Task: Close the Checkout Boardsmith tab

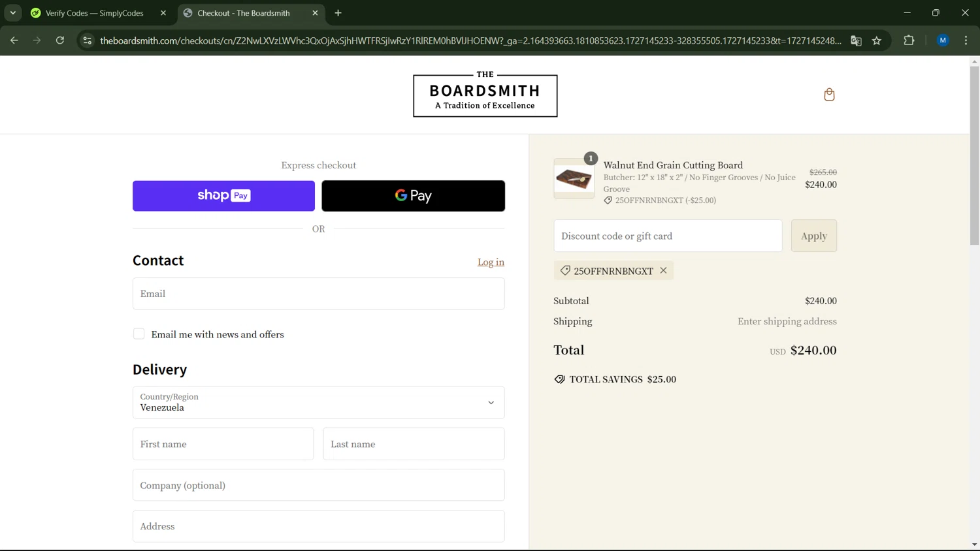Action: pos(315,13)
